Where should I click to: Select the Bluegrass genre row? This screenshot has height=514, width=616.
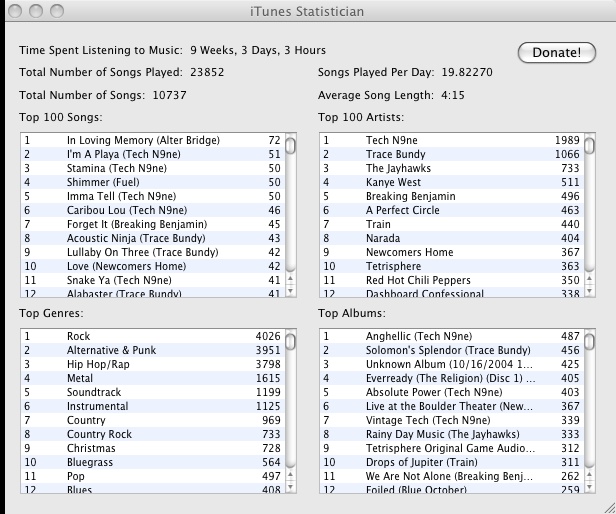[x=153, y=462]
